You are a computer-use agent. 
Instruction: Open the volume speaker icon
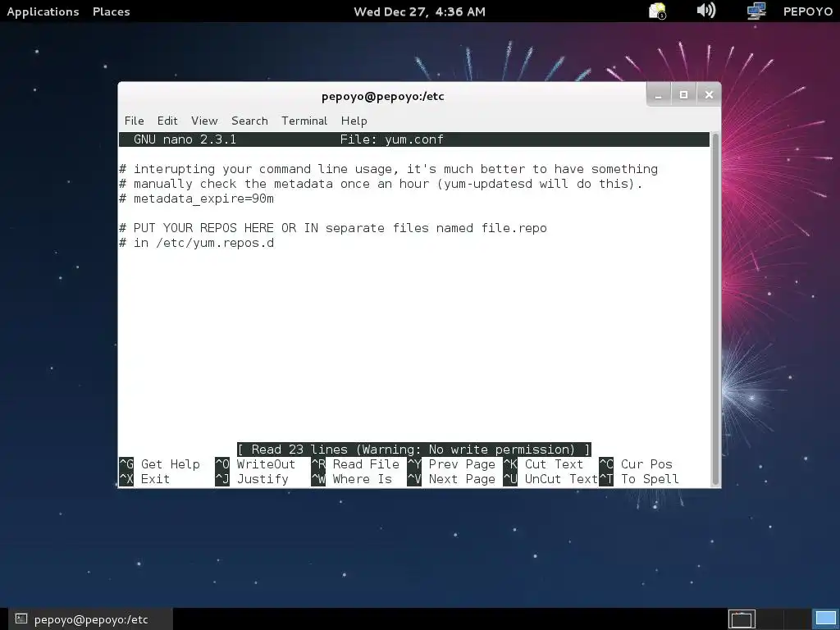705,11
